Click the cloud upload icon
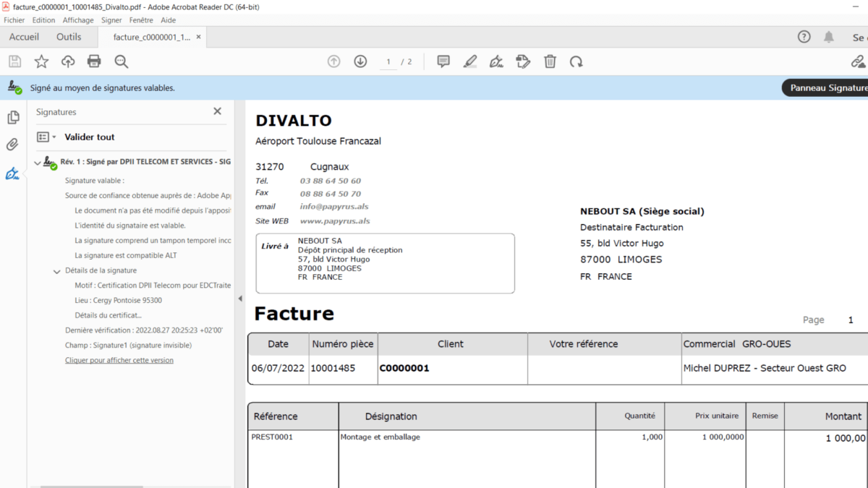The height and width of the screenshot is (488, 868). point(68,61)
